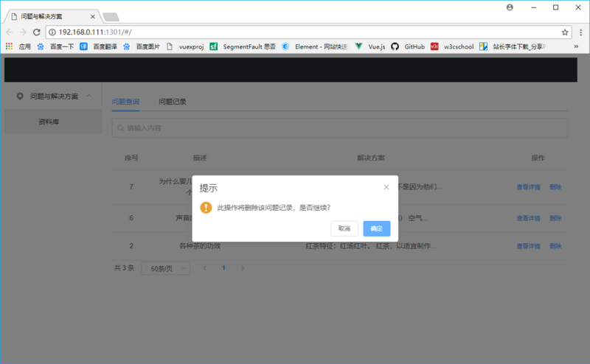The width and height of the screenshot is (590, 364).
Task: Go to the previous page arrow
Action: coord(205,268)
